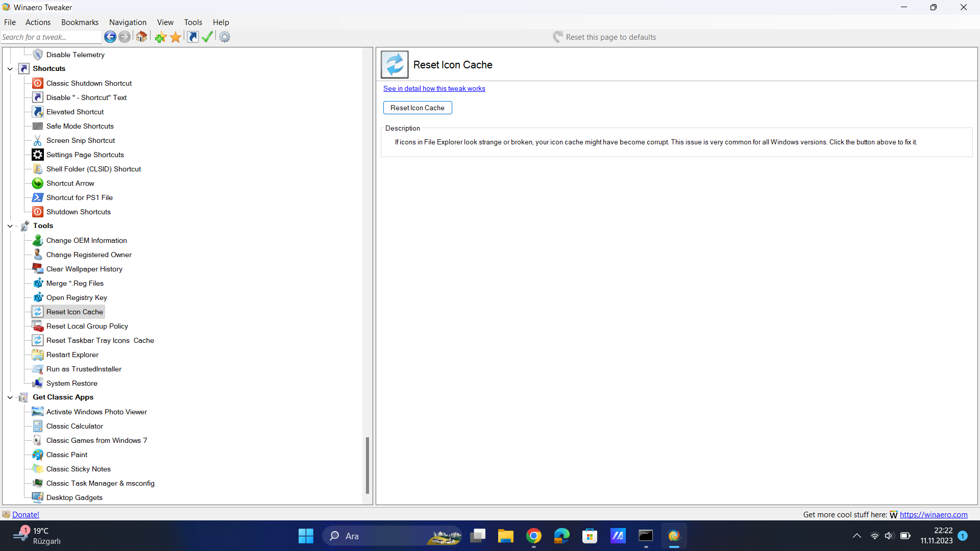Click the shortcut arrow toolbar icon
This screenshot has width=980, height=551.
tap(192, 37)
